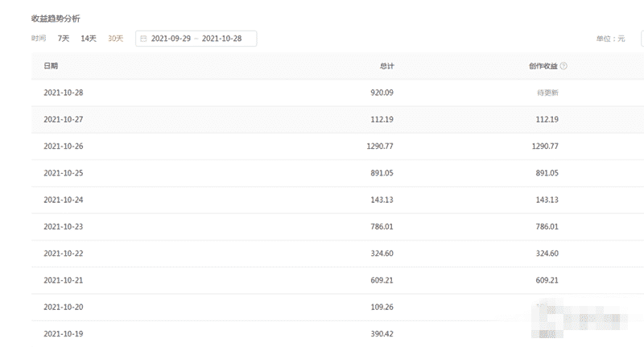Click the 日期 column header

[51, 66]
